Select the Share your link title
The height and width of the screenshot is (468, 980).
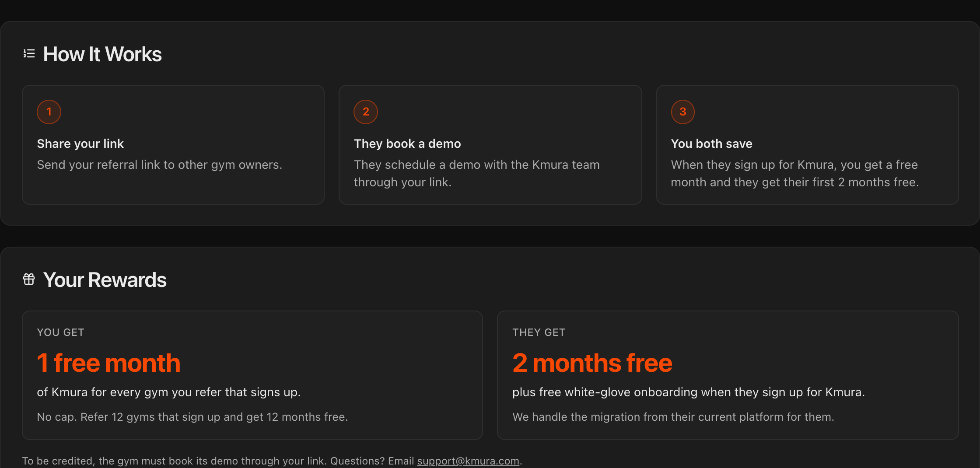[x=80, y=143]
